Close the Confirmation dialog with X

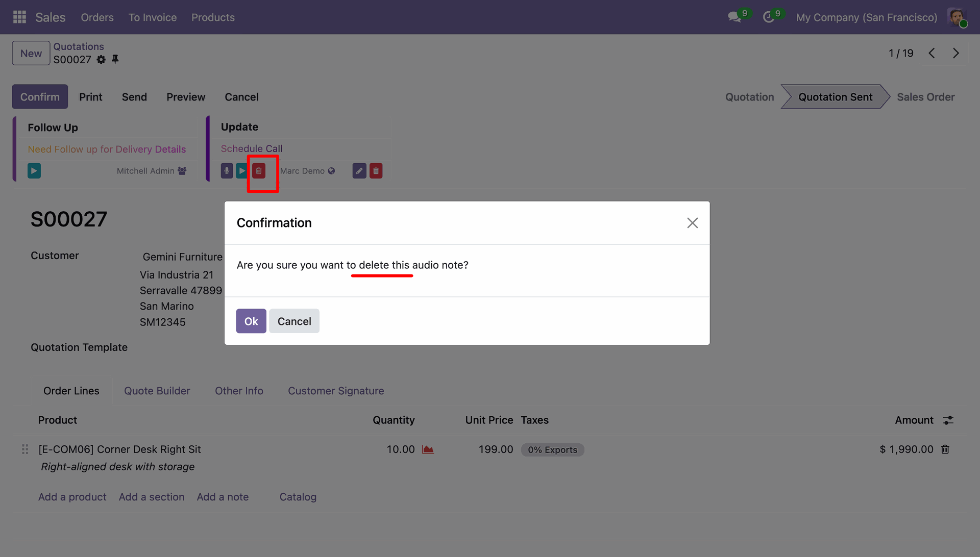tap(692, 223)
